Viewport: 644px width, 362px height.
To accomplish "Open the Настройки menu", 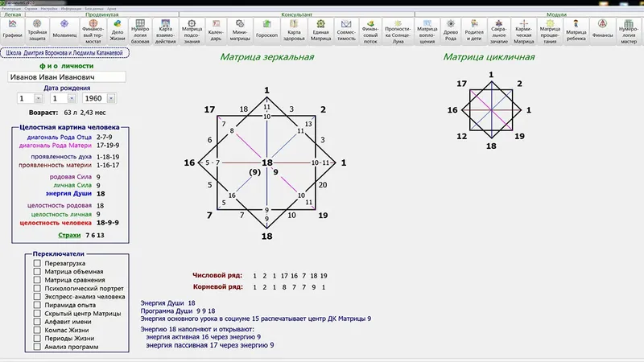I will click(49, 9).
